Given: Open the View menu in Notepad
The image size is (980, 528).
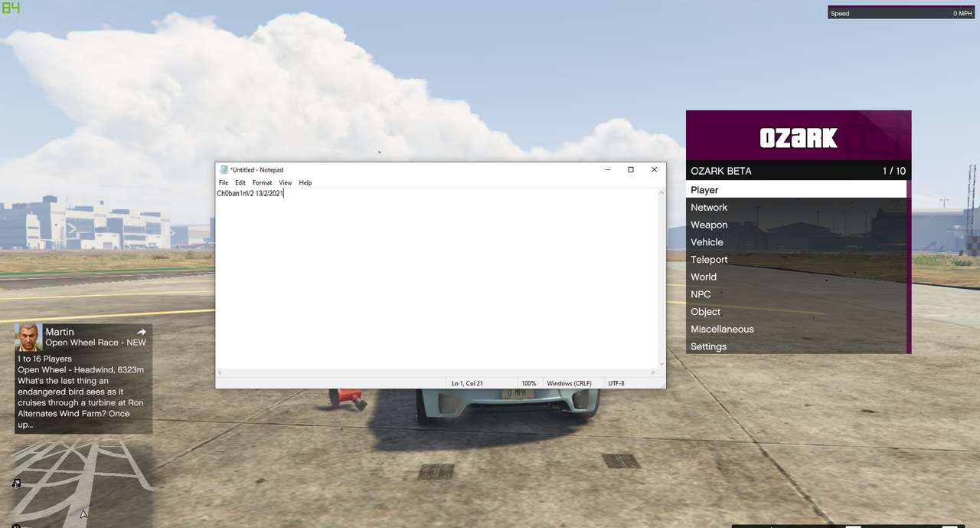Looking at the screenshot, I should coord(285,182).
